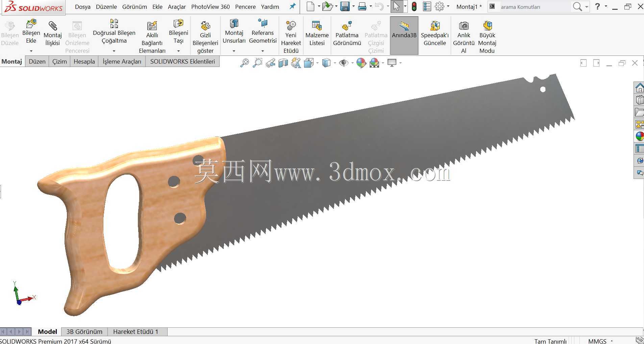The image size is (644, 344).
Task: Expand Montaj Unsurları dropdown arrow
Action: point(234,51)
